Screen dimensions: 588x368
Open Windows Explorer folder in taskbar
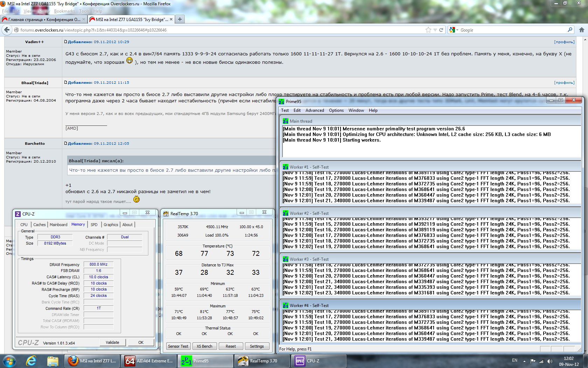[52, 361]
